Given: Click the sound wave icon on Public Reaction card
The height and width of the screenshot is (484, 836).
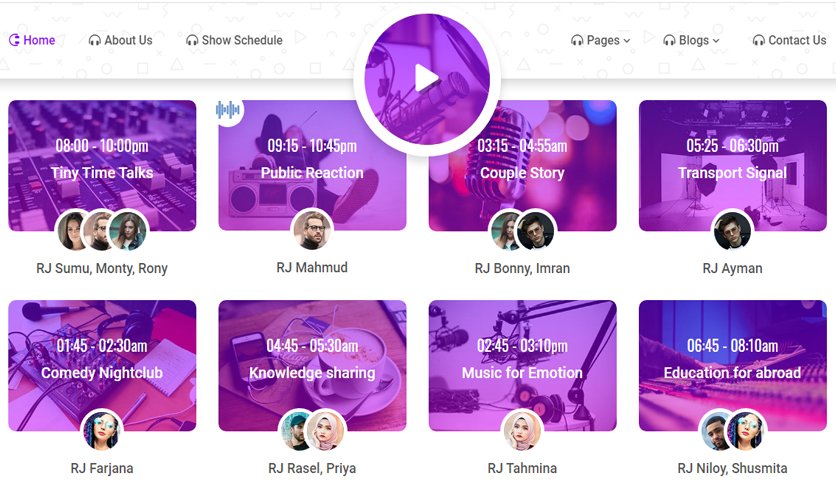Looking at the screenshot, I should tap(228, 110).
